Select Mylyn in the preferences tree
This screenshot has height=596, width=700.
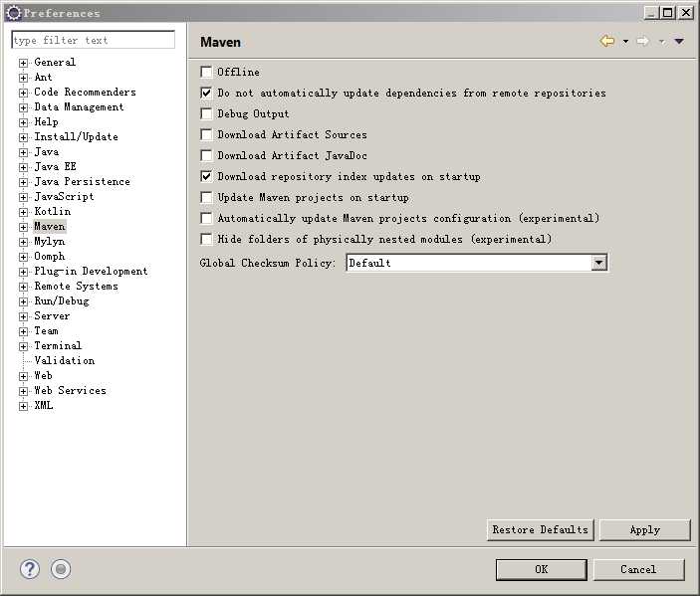[x=50, y=242]
